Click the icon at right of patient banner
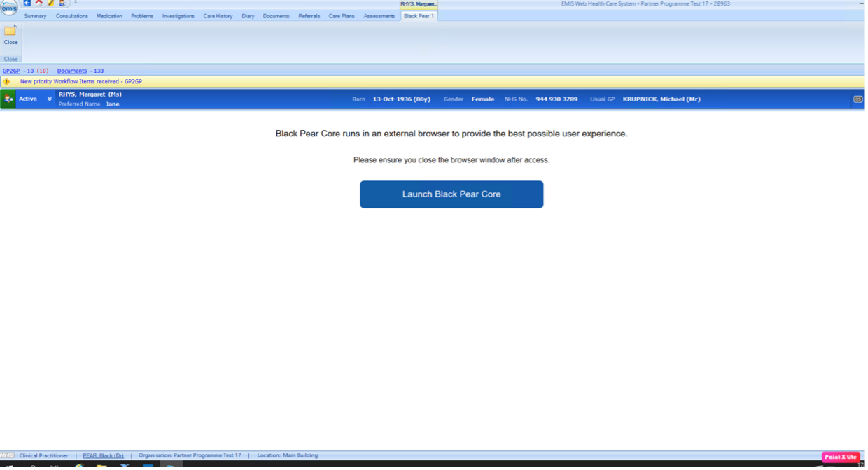The image size is (868, 470). coord(857,99)
